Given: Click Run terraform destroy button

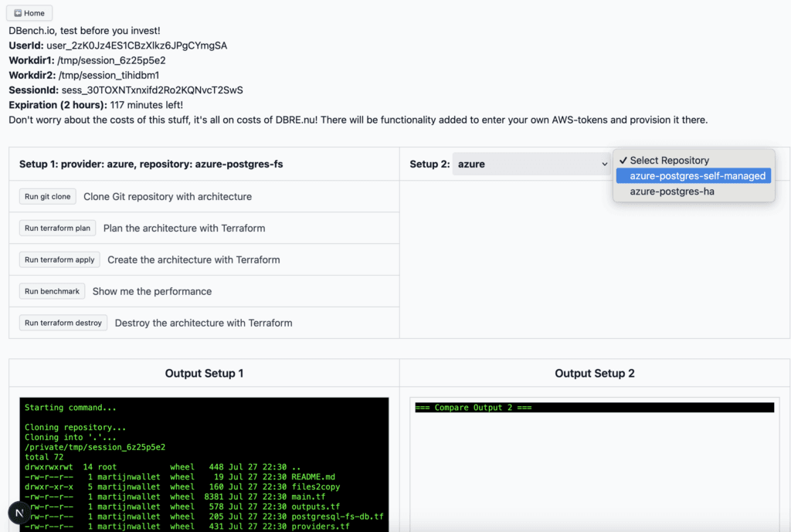Looking at the screenshot, I should (x=63, y=323).
